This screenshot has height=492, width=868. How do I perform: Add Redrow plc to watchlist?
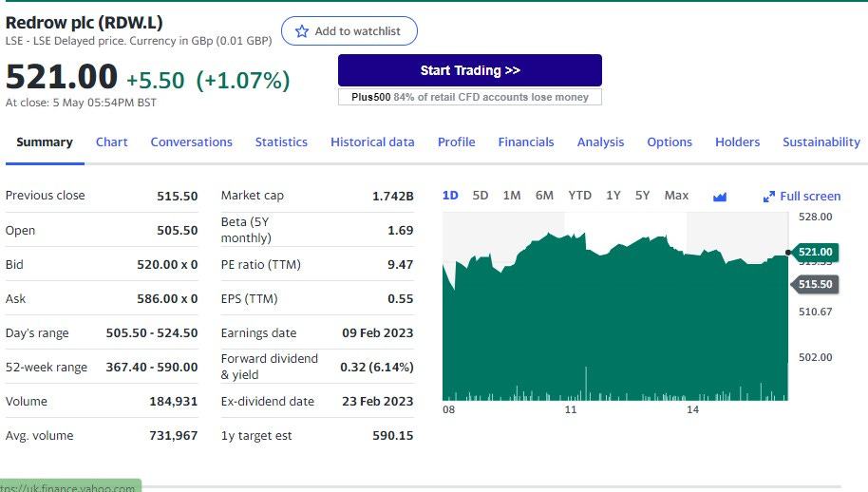pos(349,31)
